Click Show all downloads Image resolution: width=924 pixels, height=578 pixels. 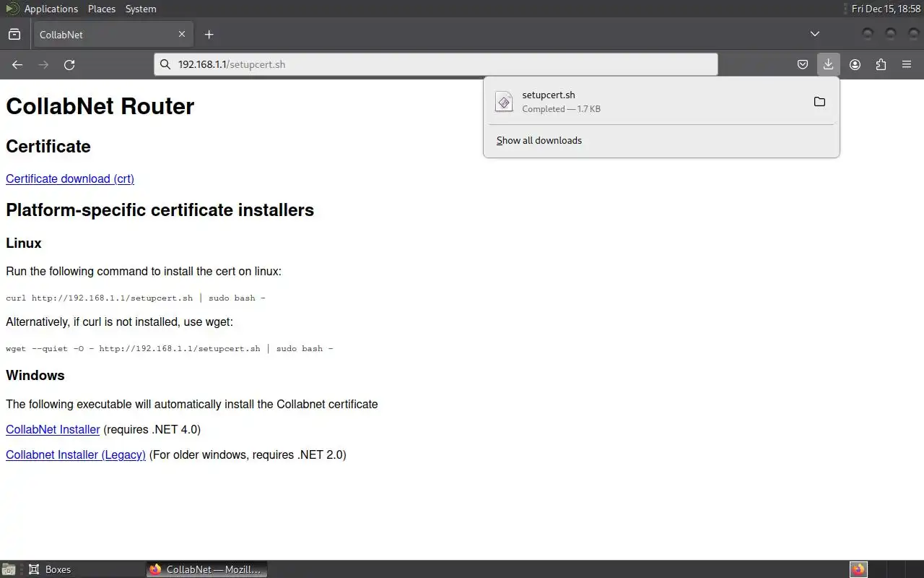tap(539, 140)
